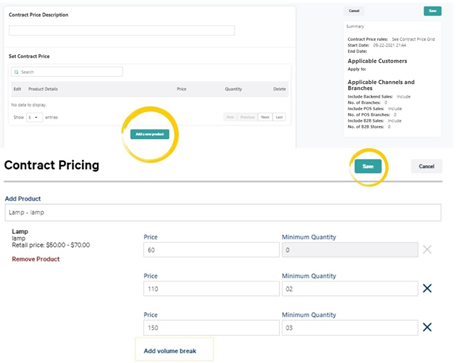This screenshot has width=456, height=363.
Task: Click the Set Contract Price search box
Action: (67, 72)
